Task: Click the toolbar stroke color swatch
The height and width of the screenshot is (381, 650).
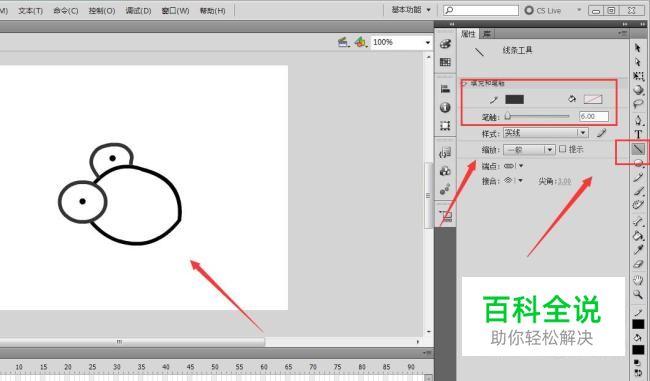Action: [638, 324]
